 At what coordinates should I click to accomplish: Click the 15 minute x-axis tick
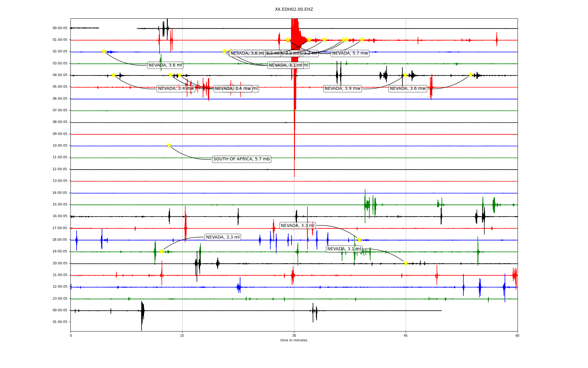coord(182,335)
